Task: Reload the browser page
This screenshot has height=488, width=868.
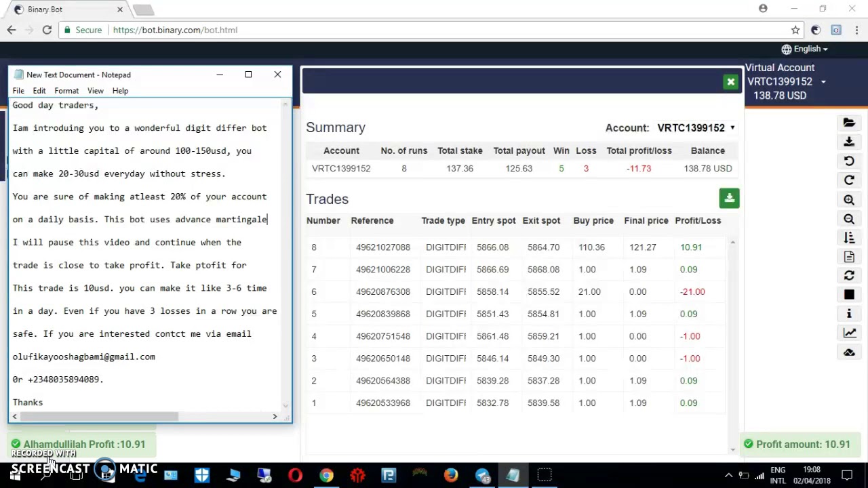Action: [47, 30]
